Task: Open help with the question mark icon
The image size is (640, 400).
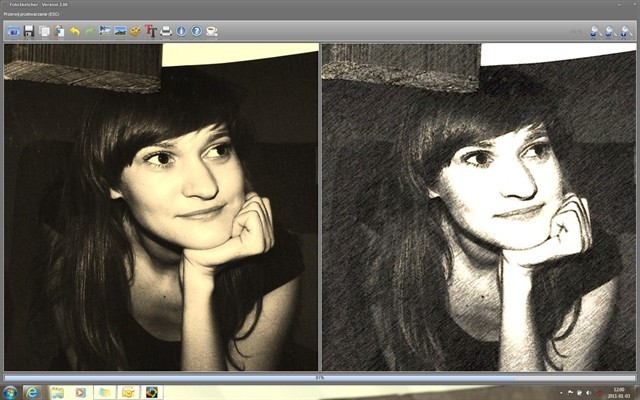Action: tap(196, 31)
